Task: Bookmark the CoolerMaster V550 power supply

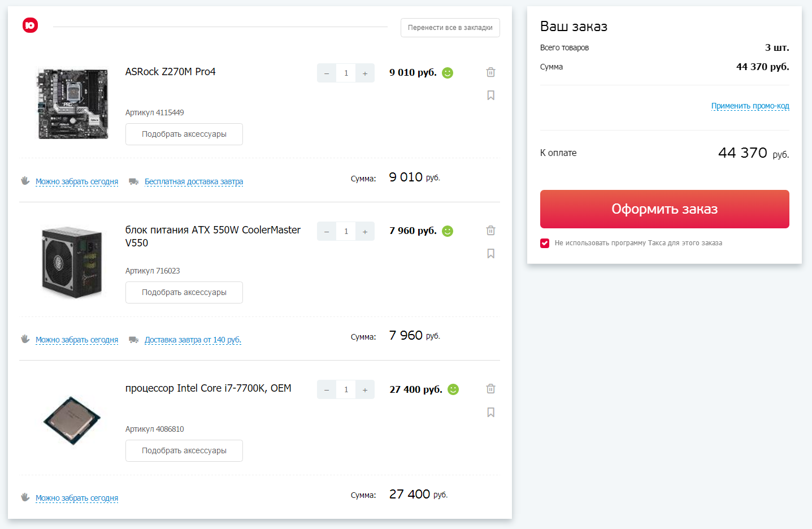Action: [x=490, y=254]
